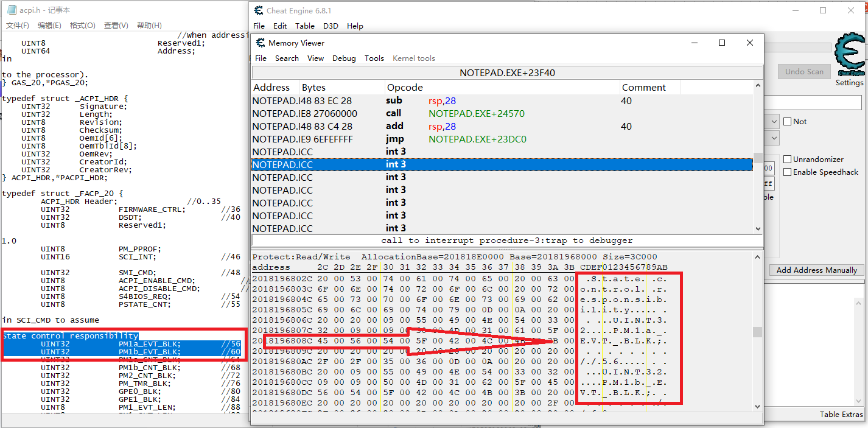Viewport: 868px width, 428px height.
Task: Select the 'add rsp,28' instruction row
Action: (502, 126)
